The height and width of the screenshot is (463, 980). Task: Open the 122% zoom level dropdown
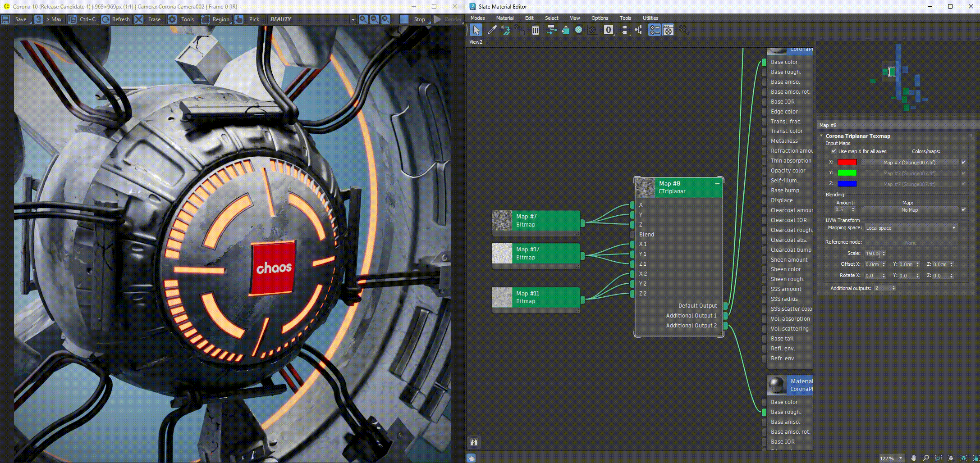tap(891, 458)
